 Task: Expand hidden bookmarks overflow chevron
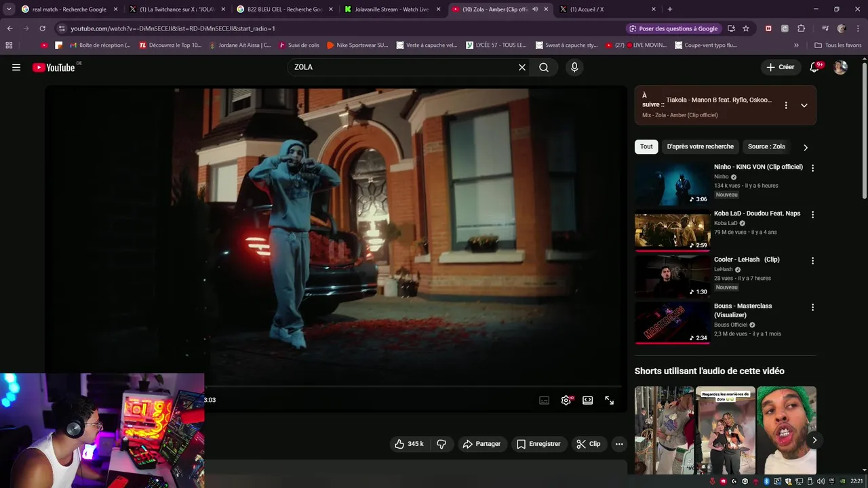796,45
